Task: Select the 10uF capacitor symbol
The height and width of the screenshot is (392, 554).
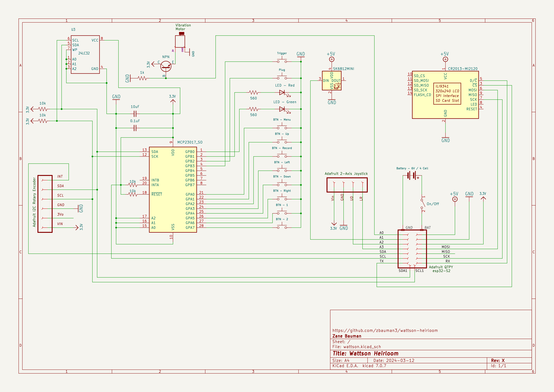Action: click(135, 114)
